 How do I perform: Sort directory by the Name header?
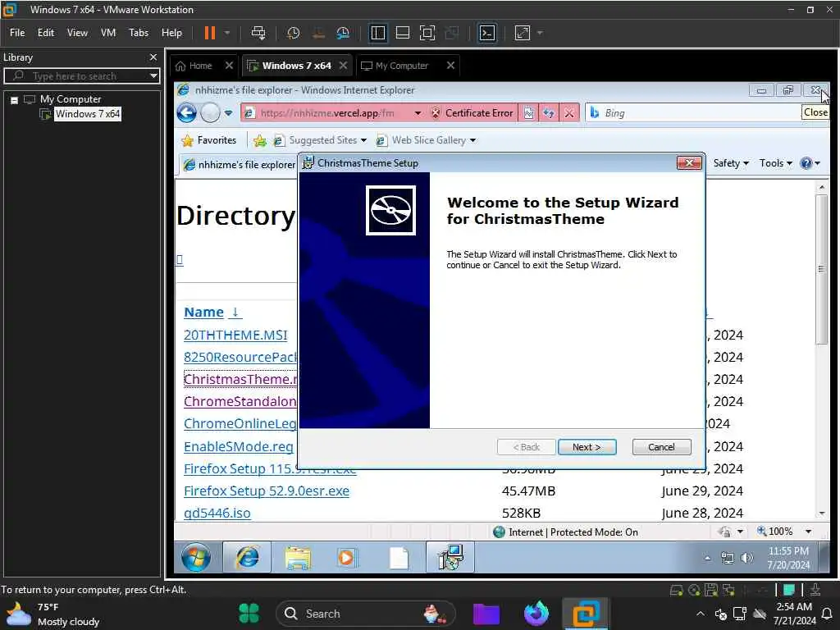coord(203,312)
